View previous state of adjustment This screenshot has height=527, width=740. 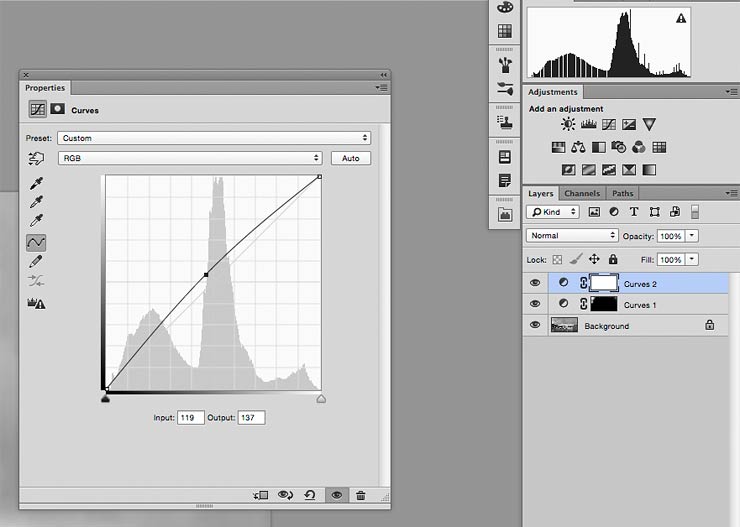286,495
